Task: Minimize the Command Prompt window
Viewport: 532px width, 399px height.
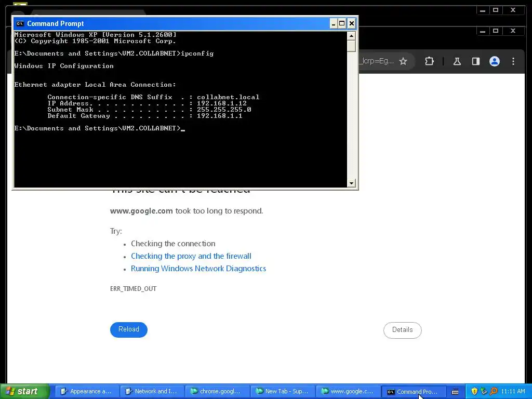Action: click(x=333, y=23)
